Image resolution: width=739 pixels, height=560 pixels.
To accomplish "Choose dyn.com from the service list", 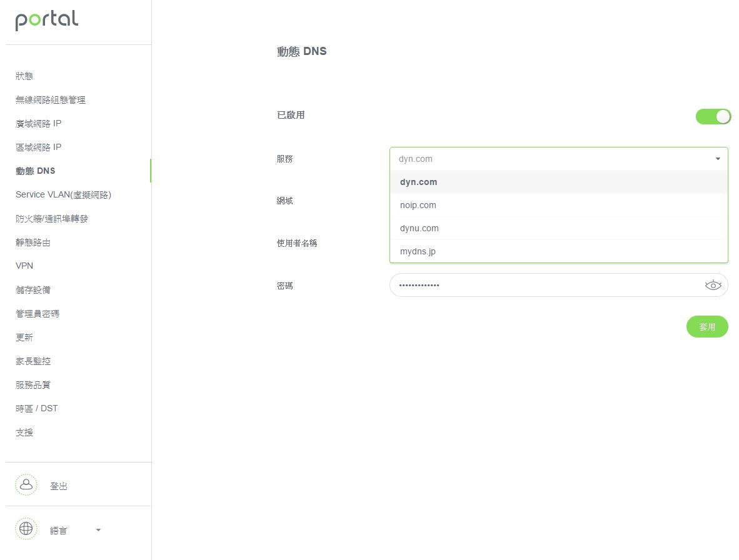I will (x=558, y=182).
